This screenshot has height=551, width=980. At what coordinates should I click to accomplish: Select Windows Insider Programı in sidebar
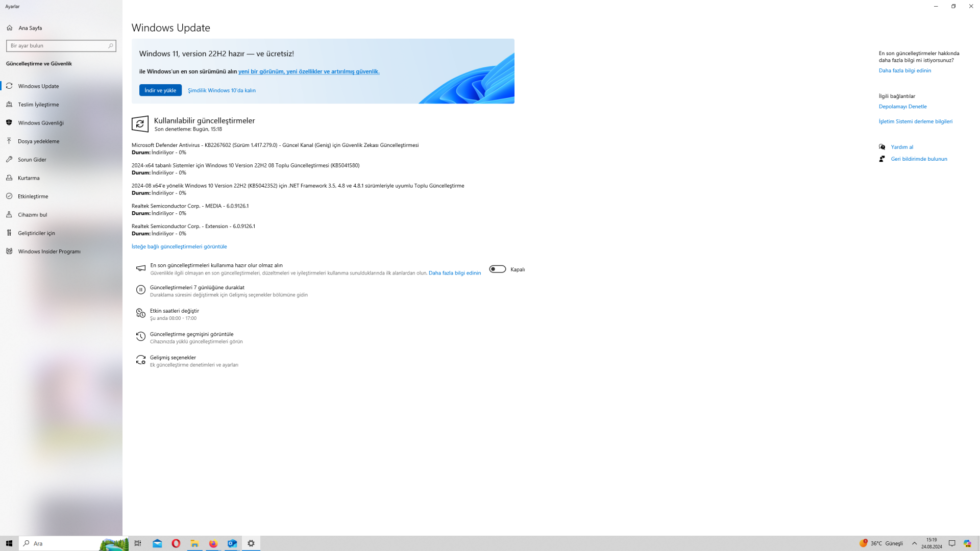(x=49, y=252)
